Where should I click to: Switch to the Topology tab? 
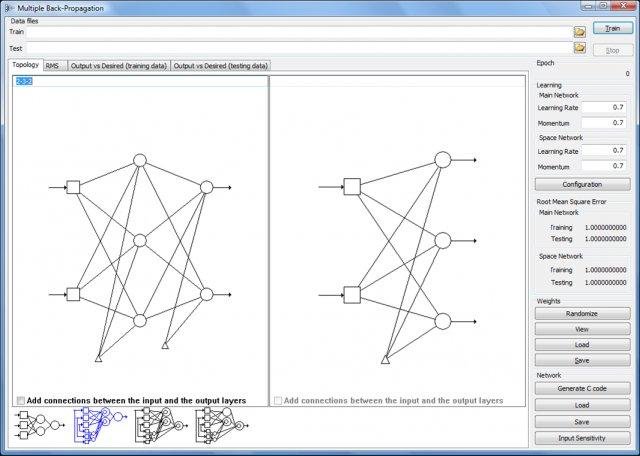25,65
